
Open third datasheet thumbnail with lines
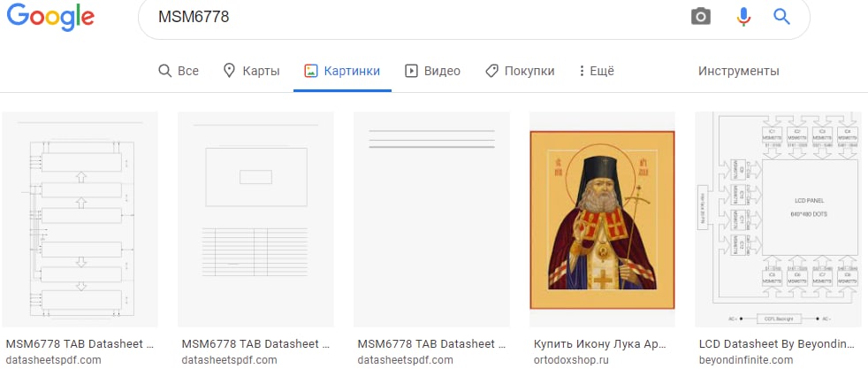tap(431, 219)
